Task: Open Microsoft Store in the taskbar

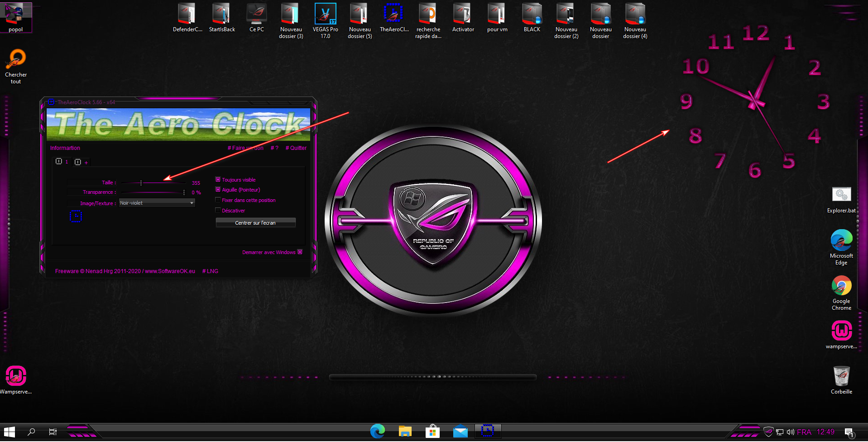Action: [x=432, y=431]
